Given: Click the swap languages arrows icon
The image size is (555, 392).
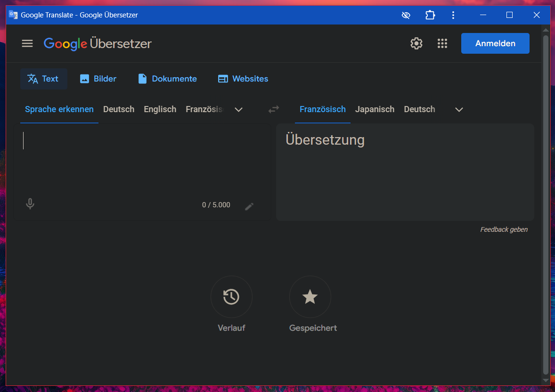Looking at the screenshot, I should coord(274,109).
